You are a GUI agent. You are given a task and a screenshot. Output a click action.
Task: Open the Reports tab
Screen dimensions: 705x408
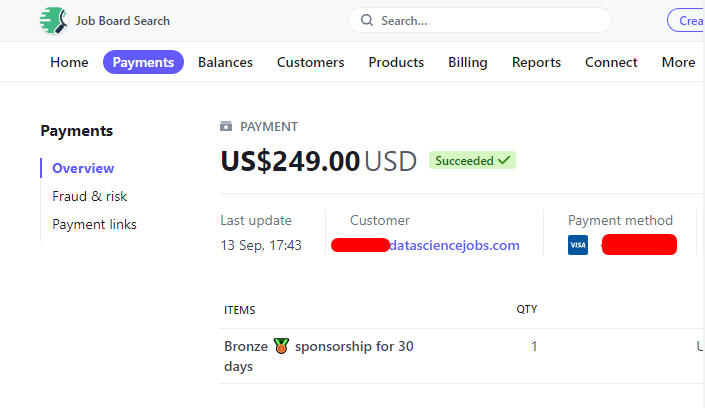tap(536, 62)
